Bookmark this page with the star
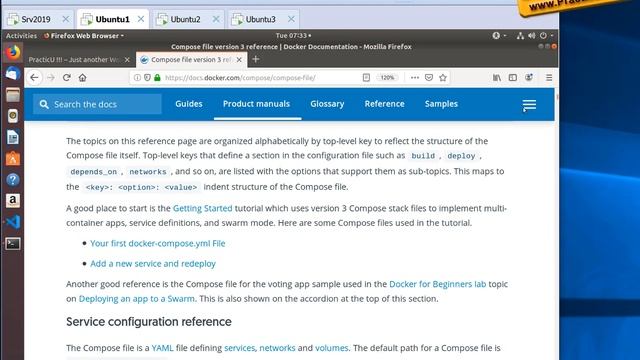 [x=443, y=78]
